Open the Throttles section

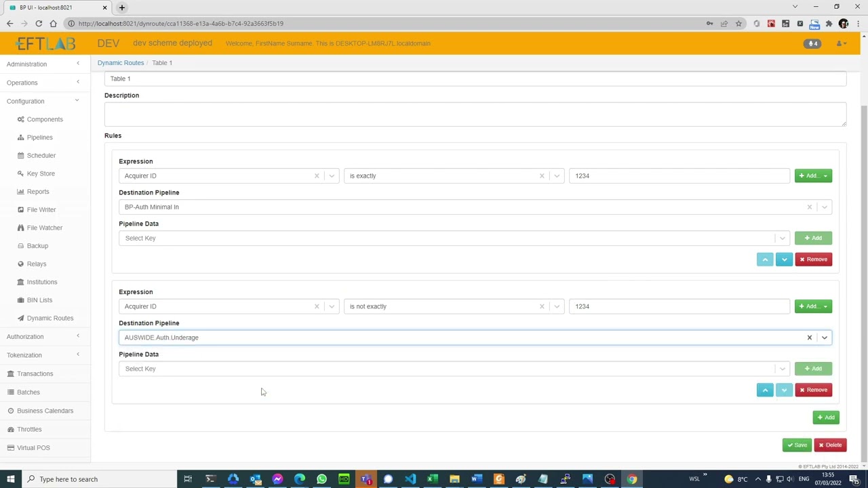click(x=29, y=429)
